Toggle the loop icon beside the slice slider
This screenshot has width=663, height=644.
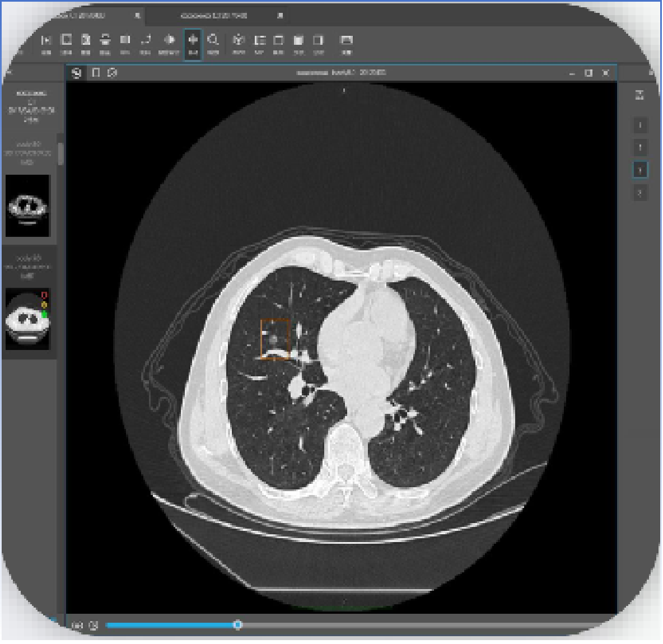94,625
